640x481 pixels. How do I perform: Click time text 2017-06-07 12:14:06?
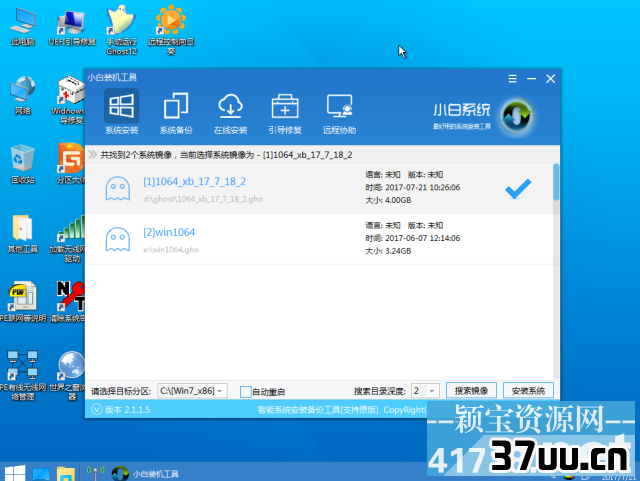422,238
